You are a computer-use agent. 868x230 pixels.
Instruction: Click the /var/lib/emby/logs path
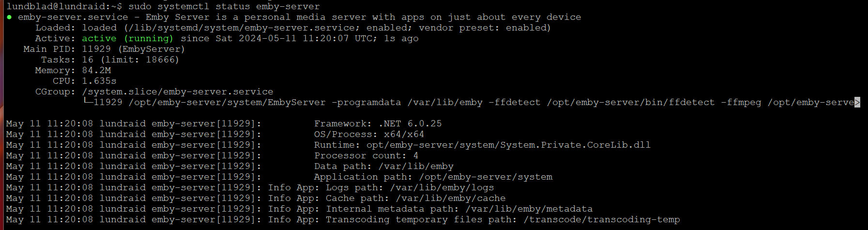click(x=442, y=187)
